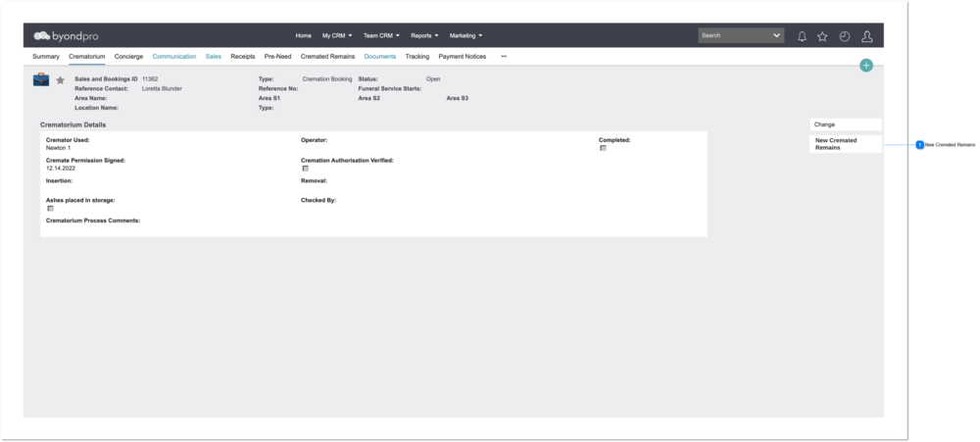Image resolution: width=980 pixels, height=442 pixels.
Task: Open the recent history clock icon
Action: coord(845,36)
